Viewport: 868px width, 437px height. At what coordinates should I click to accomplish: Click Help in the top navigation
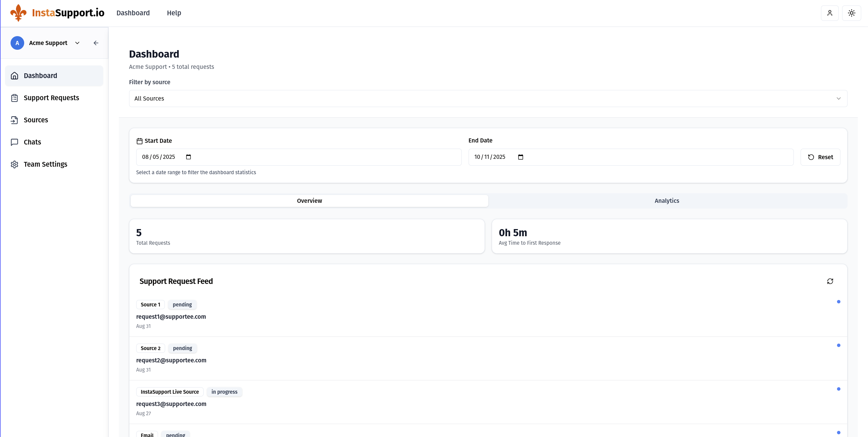tap(174, 13)
